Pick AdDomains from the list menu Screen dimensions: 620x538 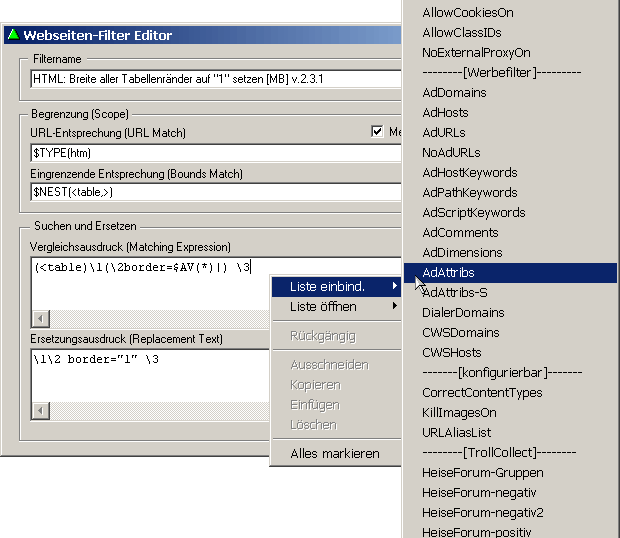(x=454, y=92)
